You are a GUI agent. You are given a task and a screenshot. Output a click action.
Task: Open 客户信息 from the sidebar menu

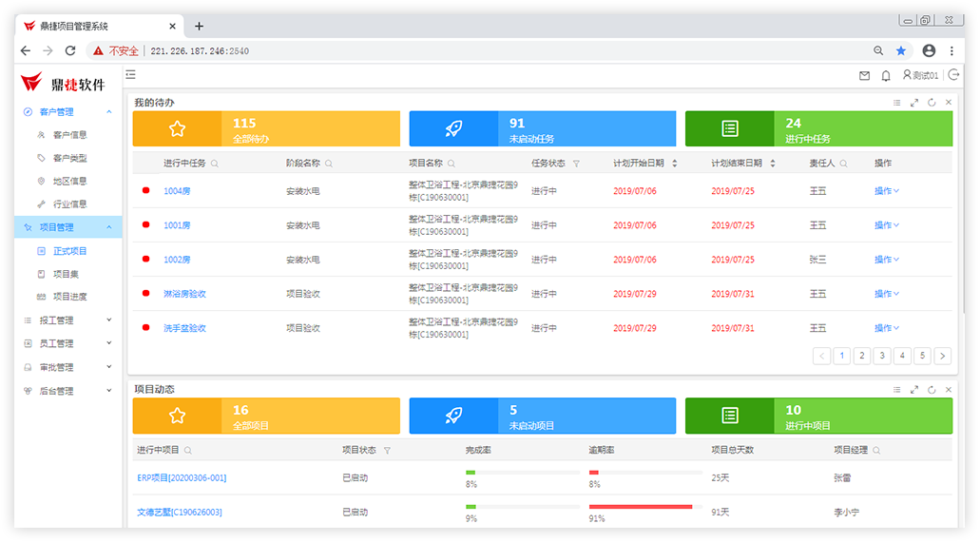pos(69,135)
